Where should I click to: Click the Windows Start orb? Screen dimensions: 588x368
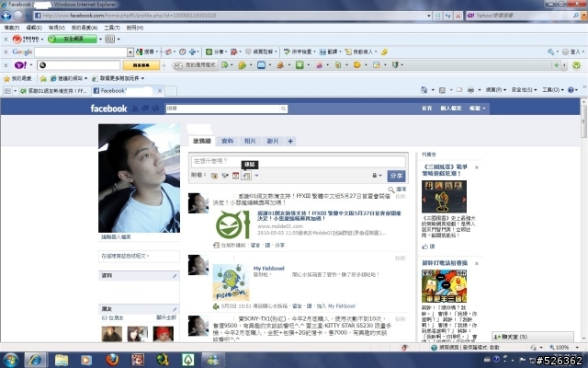click(10, 360)
